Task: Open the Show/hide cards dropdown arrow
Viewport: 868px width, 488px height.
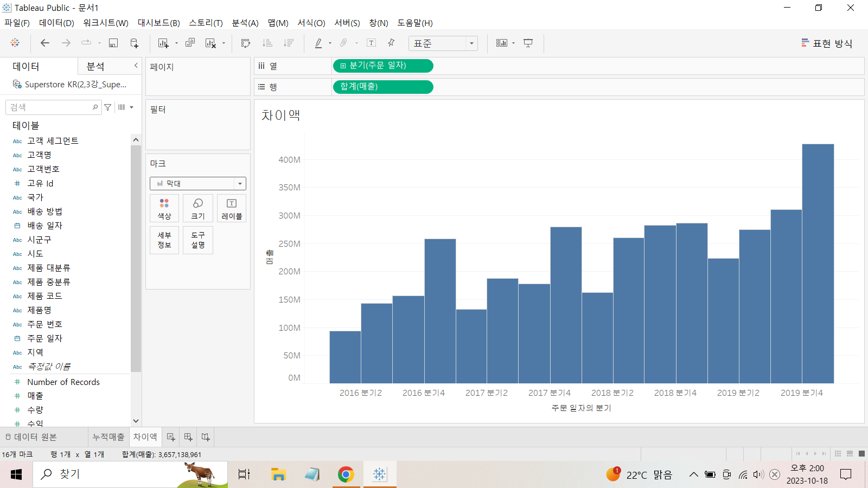Action: 513,43
